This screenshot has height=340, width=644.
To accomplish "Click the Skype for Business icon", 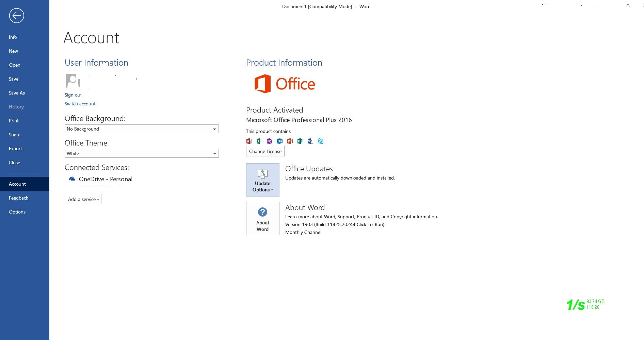I will coord(321,141).
